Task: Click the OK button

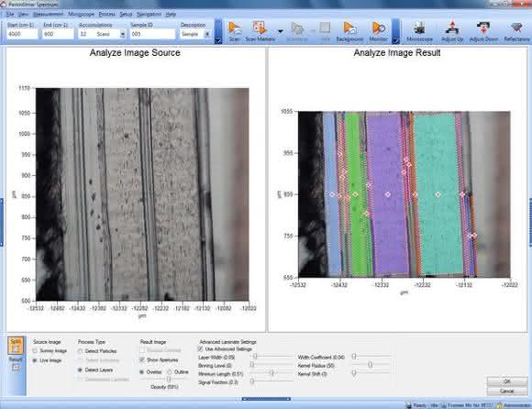Action: (x=506, y=381)
